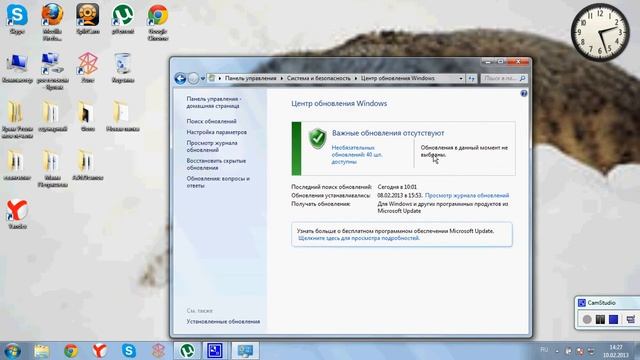Open 'Обновления: вопросы и ответы' link
Screen dimensions: 640x360
[218, 182]
